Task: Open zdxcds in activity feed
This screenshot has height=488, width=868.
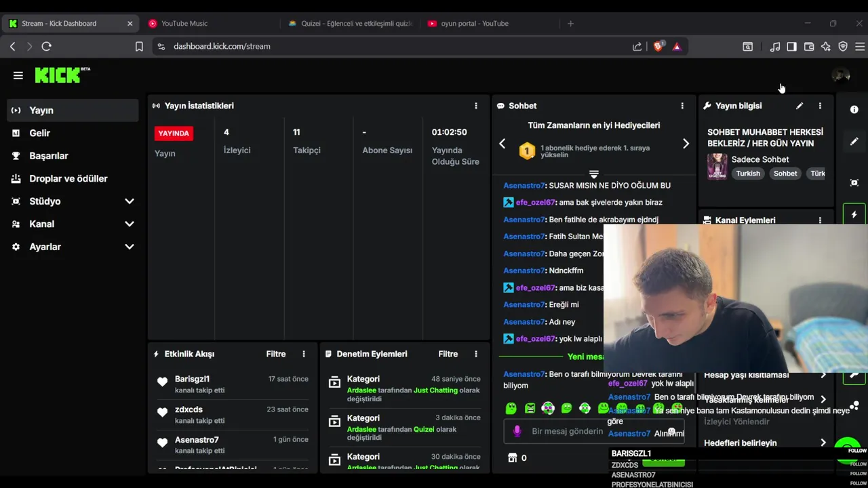Action: pyautogui.click(x=189, y=409)
